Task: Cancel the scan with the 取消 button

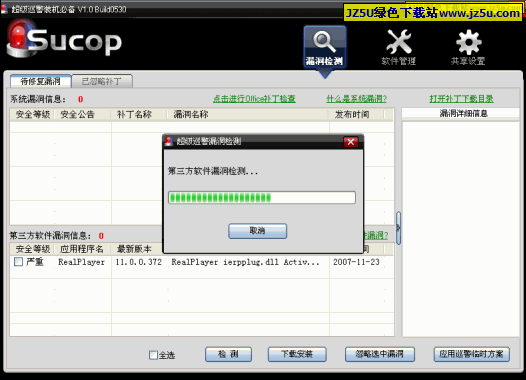Action: pyautogui.click(x=257, y=231)
